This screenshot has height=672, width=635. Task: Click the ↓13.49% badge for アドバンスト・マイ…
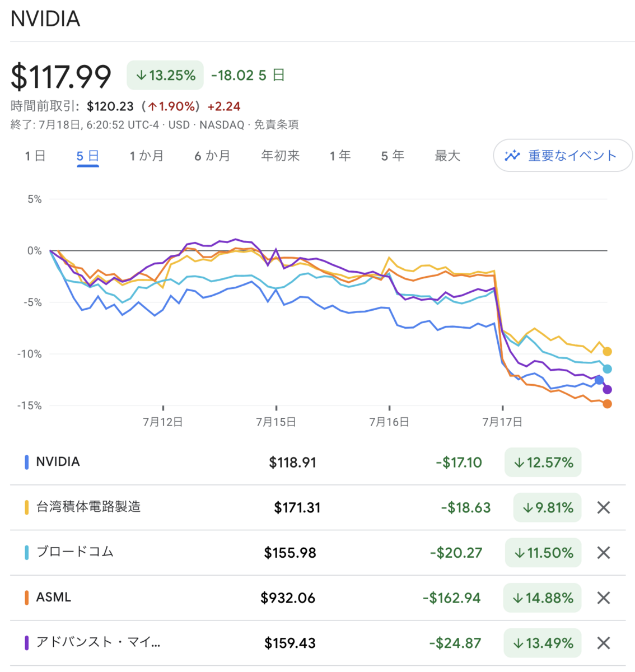click(x=542, y=643)
